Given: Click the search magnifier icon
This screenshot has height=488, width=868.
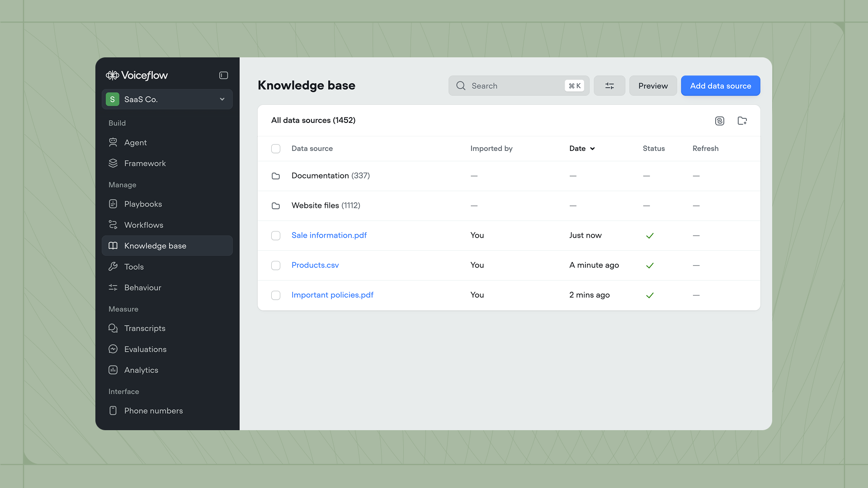Looking at the screenshot, I should [x=460, y=86].
